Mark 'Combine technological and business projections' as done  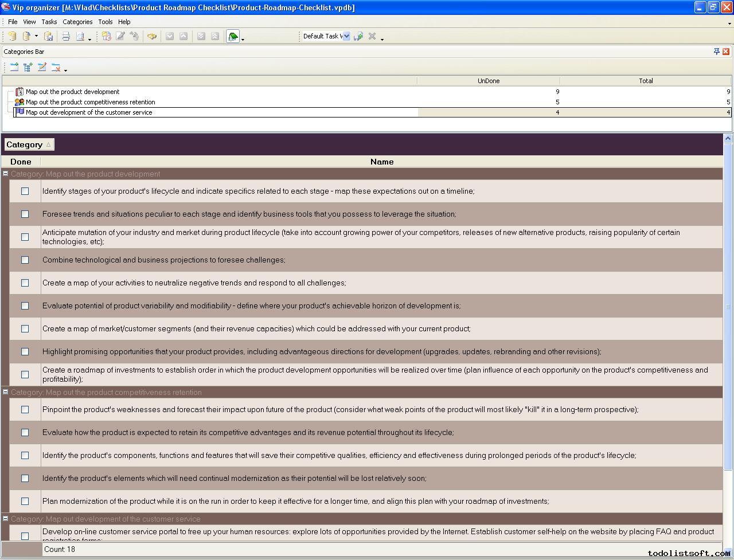click(x=25, y=260)
